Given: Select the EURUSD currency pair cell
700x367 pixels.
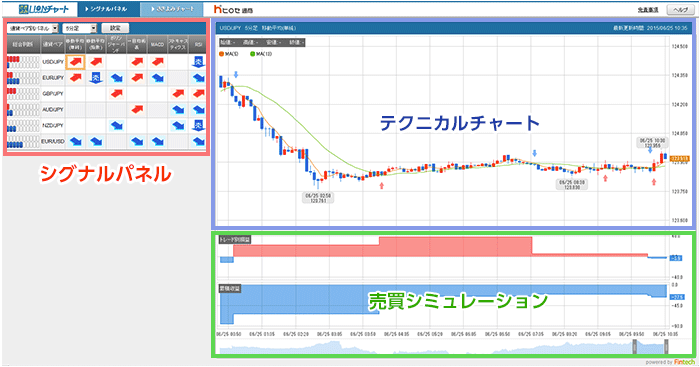Looking at the screenshot, I should pos(52,142).
